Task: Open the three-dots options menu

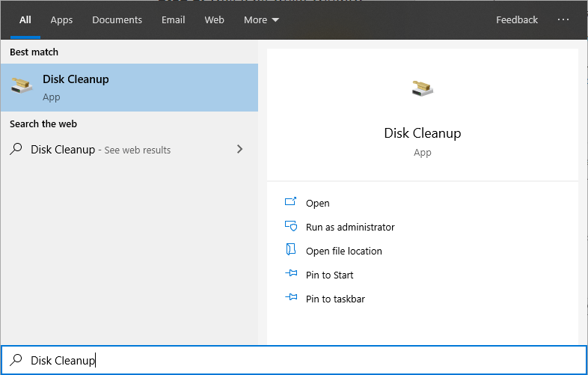Action: [x=563, y=19]
